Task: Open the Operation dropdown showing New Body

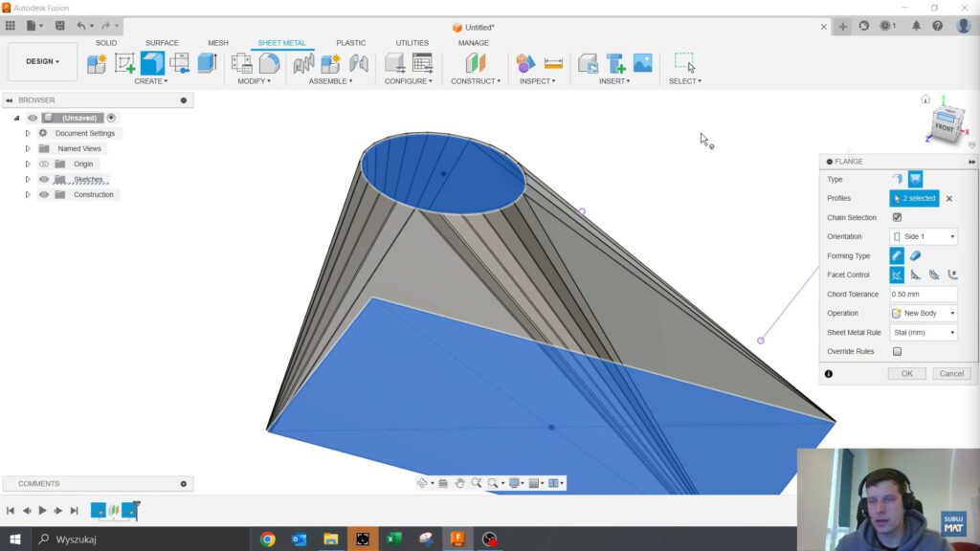Action: pos(922,313)
